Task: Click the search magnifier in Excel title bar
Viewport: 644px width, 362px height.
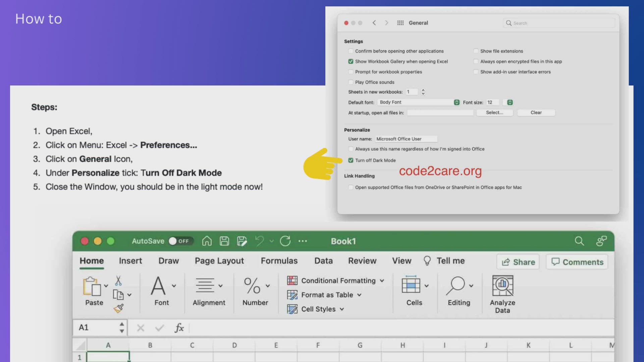Action: [x=579, y=241]
